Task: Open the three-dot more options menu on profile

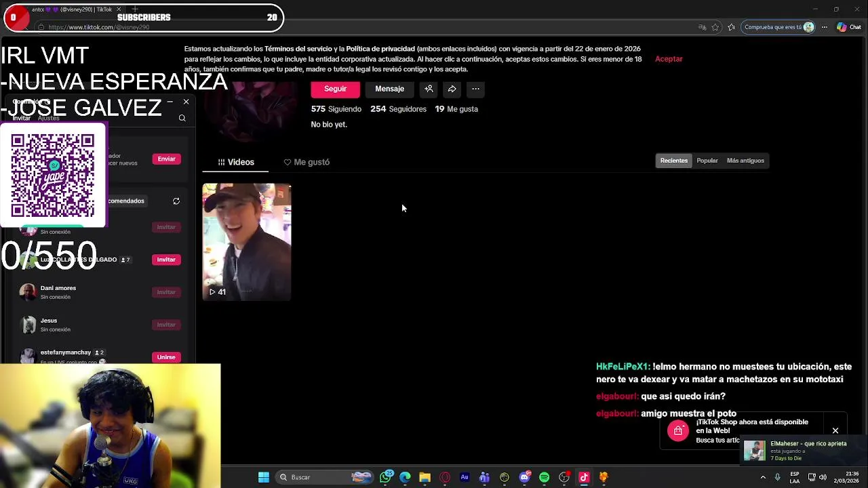Action: [475, 89]
